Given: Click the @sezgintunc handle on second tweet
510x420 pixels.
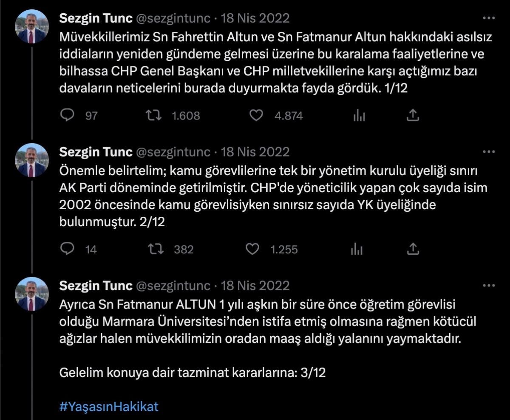Looking at the screenshot, I should 173,152.
